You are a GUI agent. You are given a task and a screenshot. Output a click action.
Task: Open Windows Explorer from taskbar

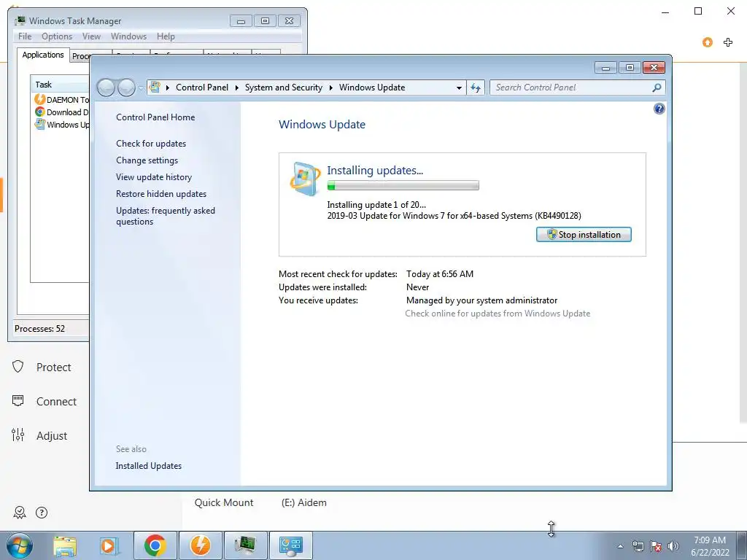point(65,545)
